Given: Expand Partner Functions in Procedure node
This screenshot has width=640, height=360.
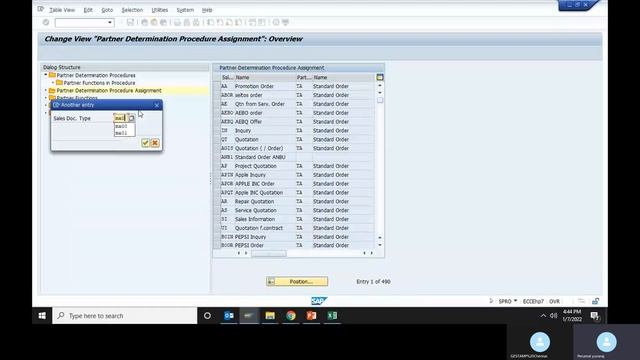Looking at the screenshot, I should pyautogui.click(x=53, y=82).
